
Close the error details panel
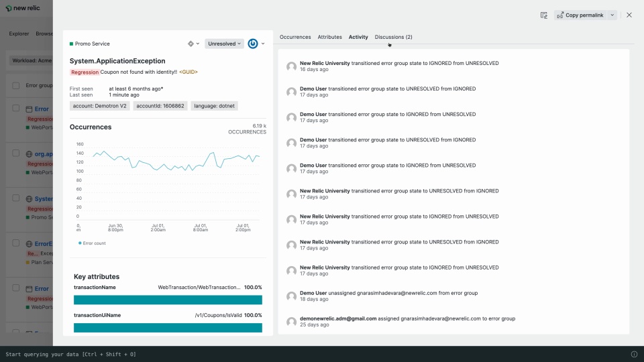629,15
